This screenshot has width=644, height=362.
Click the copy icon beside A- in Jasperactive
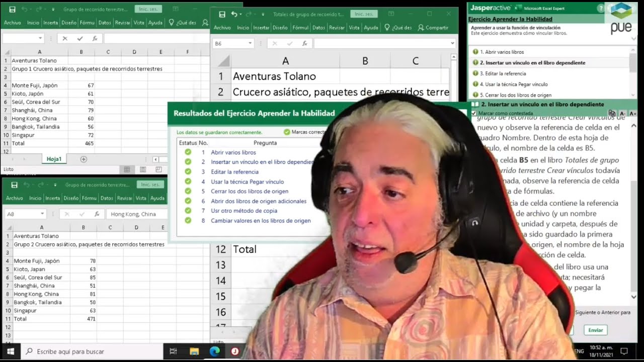point(612,114)
